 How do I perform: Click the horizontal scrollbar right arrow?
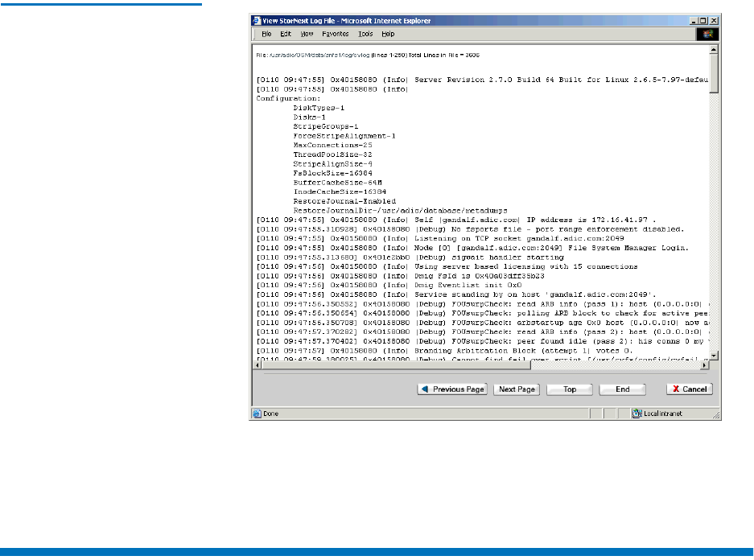(705, 365)
